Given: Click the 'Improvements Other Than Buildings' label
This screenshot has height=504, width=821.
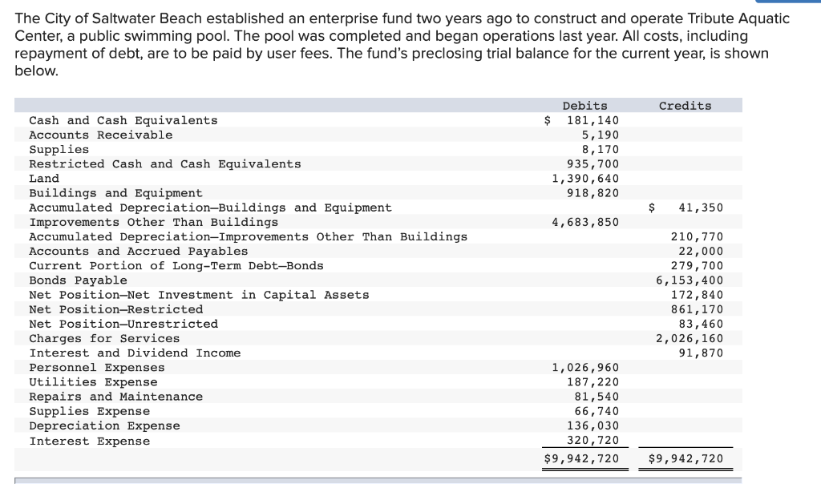Looking at the screenshot, I should [153, 223].
